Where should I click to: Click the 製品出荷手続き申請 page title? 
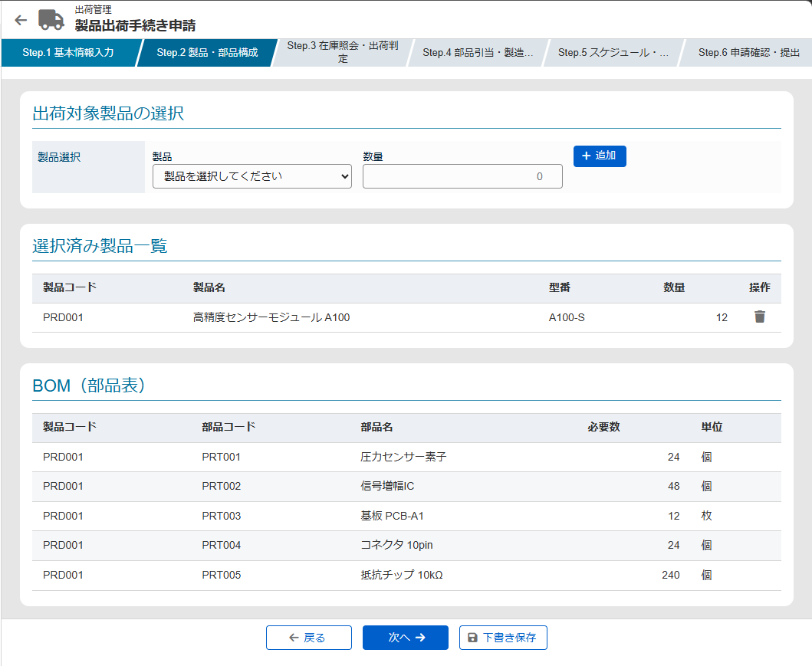coord(135,25)
